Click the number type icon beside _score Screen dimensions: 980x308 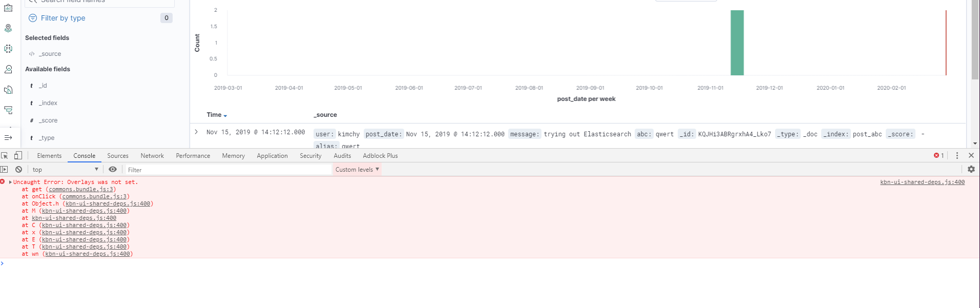(x=32, y=120)
